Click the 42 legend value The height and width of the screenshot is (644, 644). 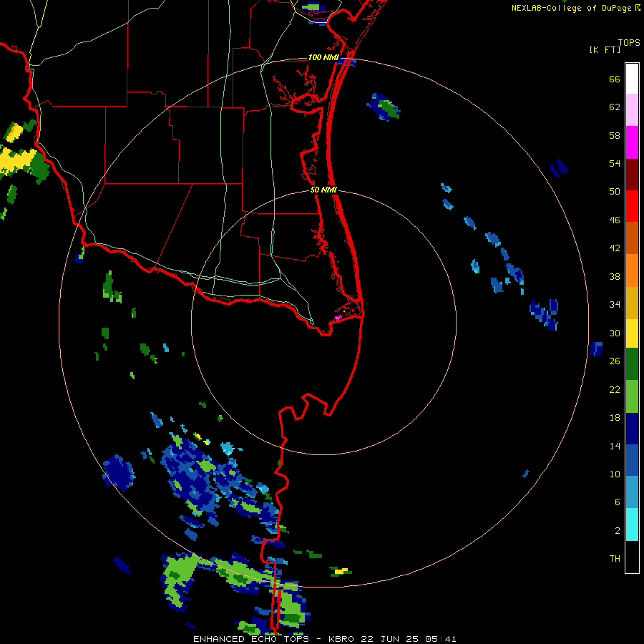coord(615,248)
